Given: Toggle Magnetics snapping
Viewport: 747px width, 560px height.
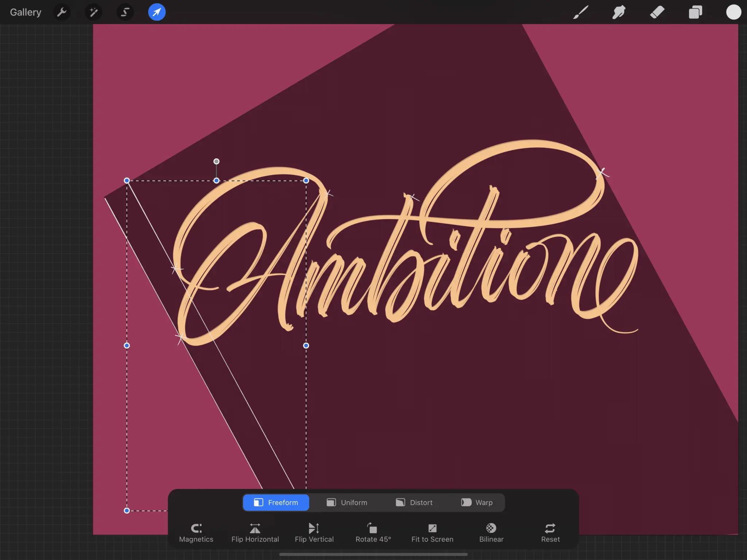Looking at the screenshot, I should point(196,533).
